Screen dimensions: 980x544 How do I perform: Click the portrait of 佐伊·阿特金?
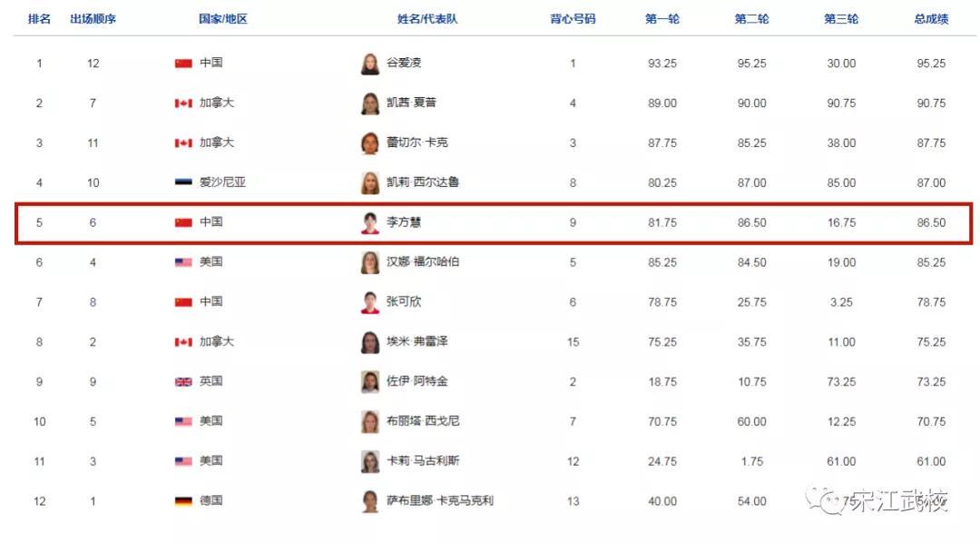(370, 382)
